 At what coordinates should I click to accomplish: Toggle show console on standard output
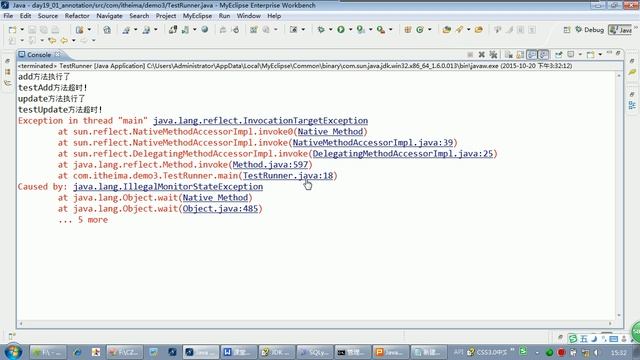(532, 54)
